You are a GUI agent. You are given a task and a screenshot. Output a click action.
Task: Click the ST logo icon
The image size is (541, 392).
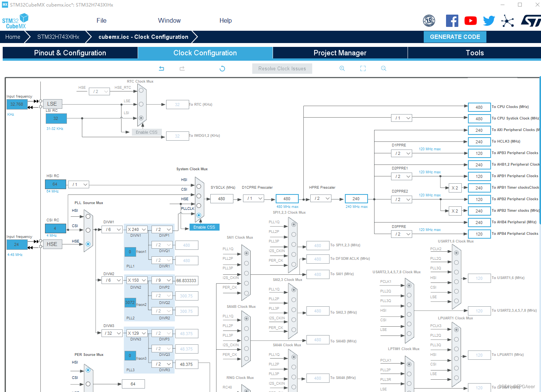pos(531,21)
